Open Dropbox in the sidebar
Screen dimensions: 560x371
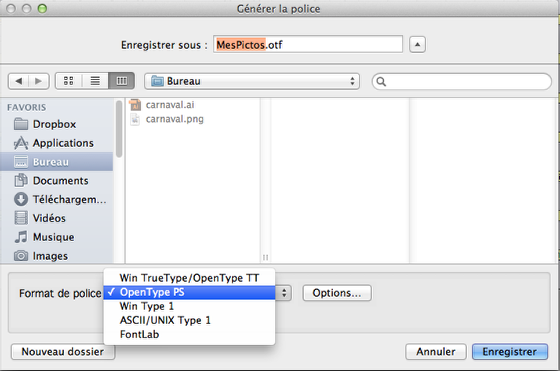tap(56, 124)
